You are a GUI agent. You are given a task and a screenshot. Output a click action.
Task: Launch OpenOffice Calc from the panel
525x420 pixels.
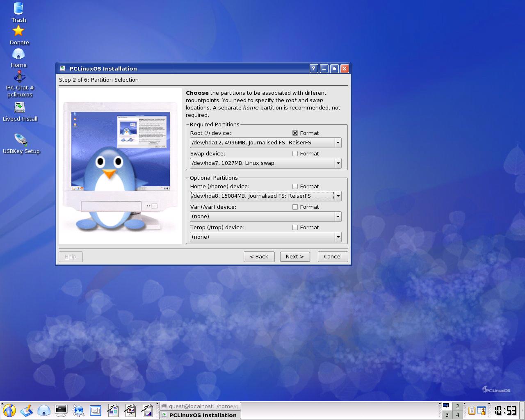tap(147, 410)
